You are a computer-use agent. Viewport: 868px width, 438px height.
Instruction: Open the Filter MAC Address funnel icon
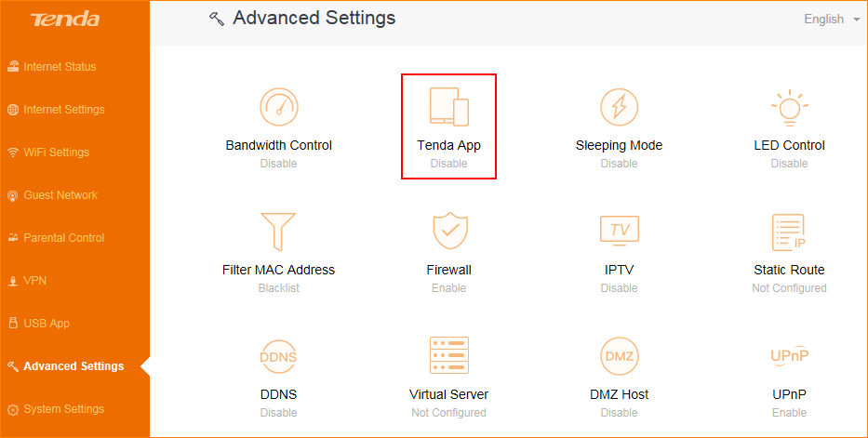(x=278, y=232)
